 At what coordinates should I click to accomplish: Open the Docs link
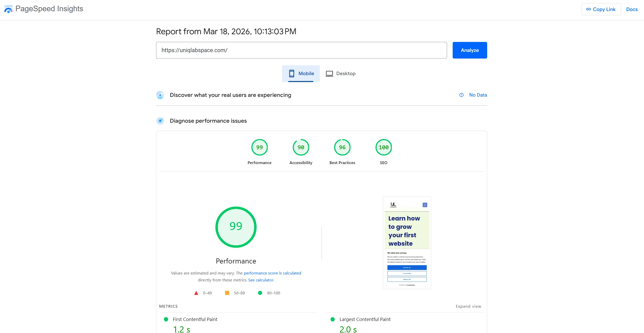632,9
